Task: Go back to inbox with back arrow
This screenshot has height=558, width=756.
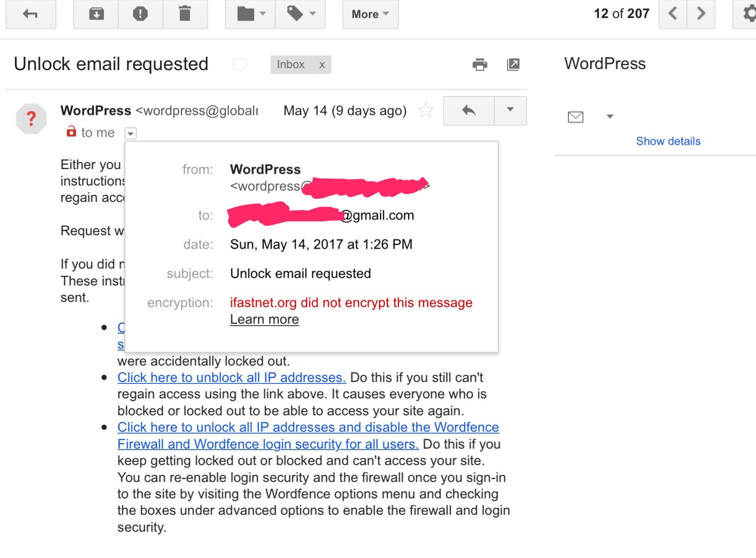Action: coord(30,14)
